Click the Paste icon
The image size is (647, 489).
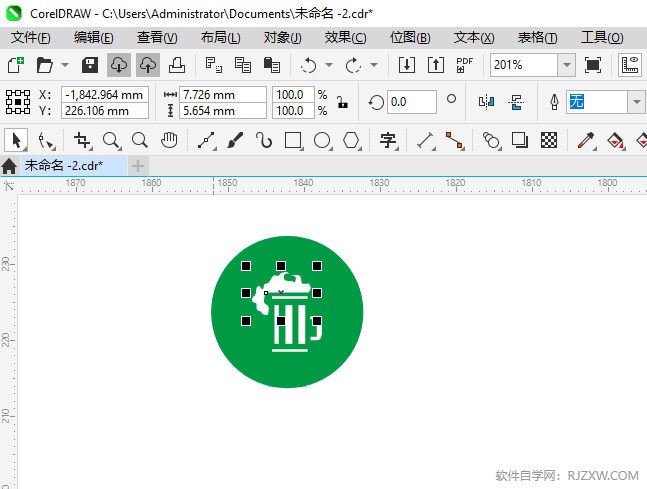[x=272, y=65]
